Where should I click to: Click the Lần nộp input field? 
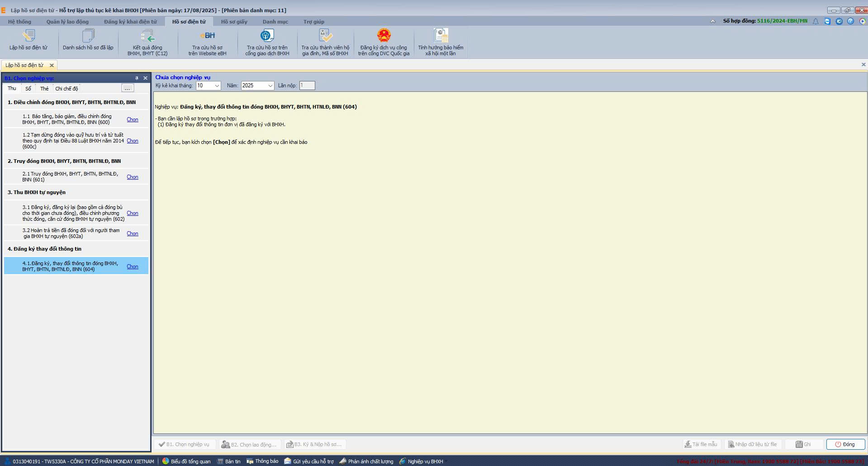tap(307, 86)
